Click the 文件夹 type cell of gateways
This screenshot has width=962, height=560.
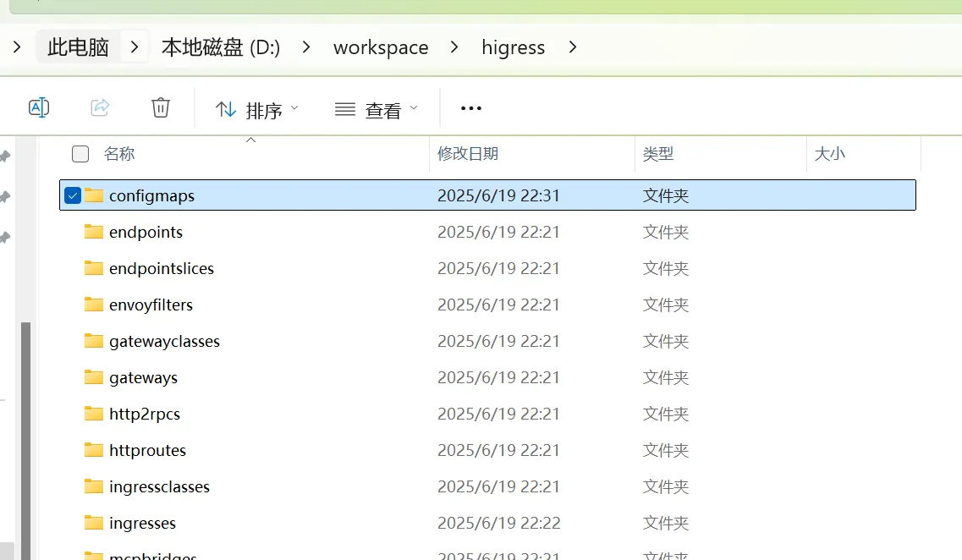click(x=666, y=377)
